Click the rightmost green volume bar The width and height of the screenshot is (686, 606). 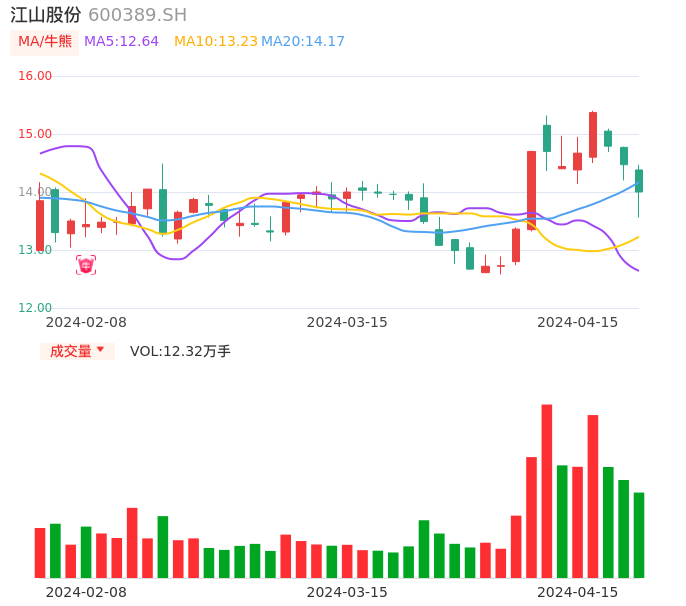click(639, 534)
